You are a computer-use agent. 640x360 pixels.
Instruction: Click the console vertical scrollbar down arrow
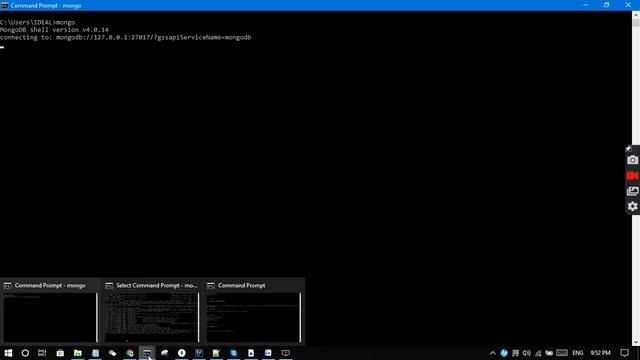tap(636, 342)
